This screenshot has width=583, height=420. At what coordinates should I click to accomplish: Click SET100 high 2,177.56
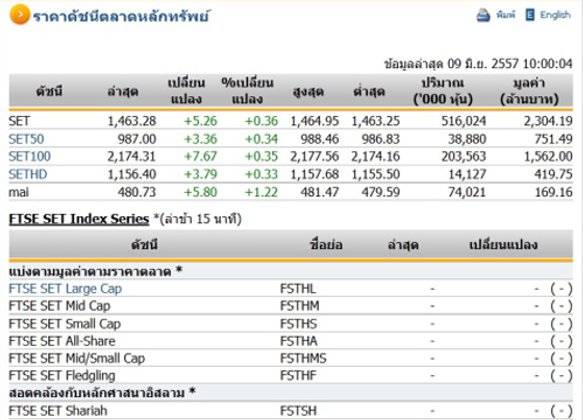point(315,156)
